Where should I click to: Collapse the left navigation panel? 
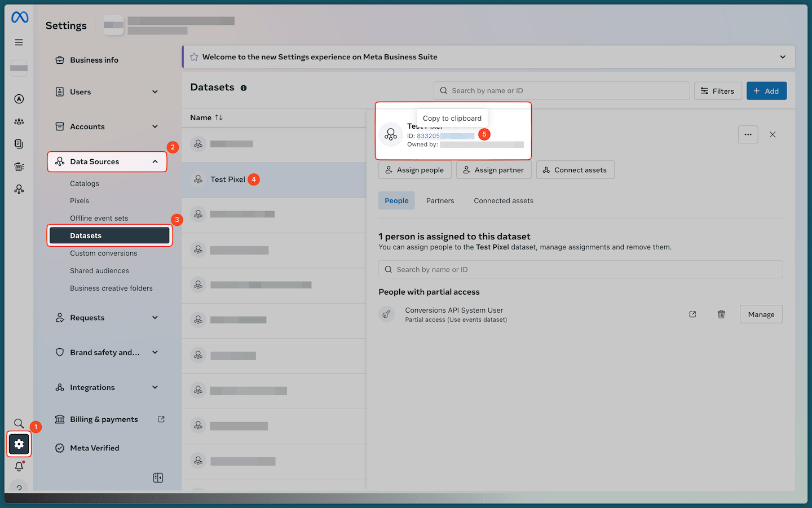click(x=158, y=477)
